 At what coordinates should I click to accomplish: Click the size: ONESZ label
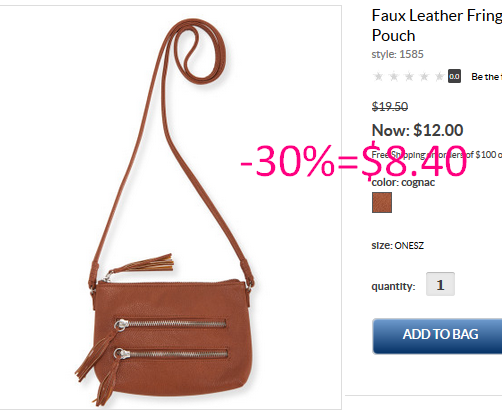point(398,246)
